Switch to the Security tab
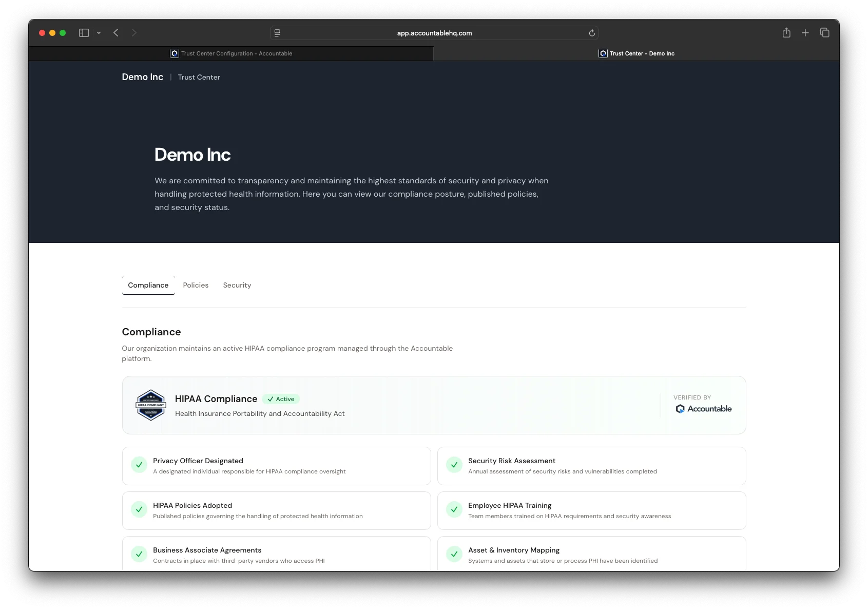The height and width of the screenshot is (609, 868). click(x=237, y=285)
